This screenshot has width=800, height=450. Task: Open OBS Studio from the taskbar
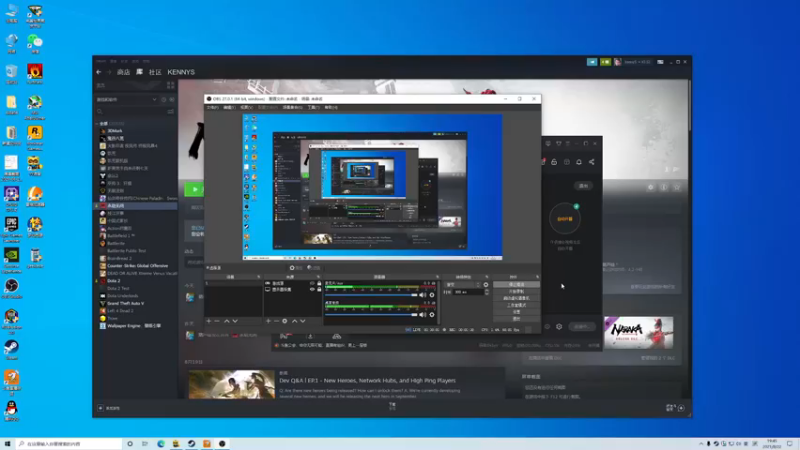point(222,444)
